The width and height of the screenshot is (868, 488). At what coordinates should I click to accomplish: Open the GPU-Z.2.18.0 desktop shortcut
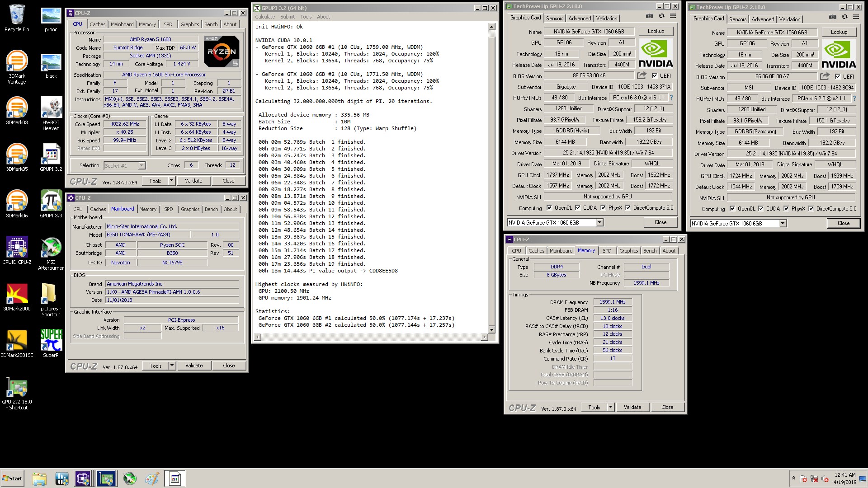(17, 394)
